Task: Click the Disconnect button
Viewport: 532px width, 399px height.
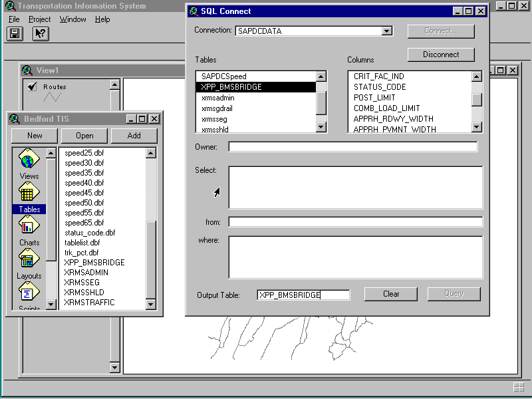Action: pyautogui.click(x=441, y=55)
